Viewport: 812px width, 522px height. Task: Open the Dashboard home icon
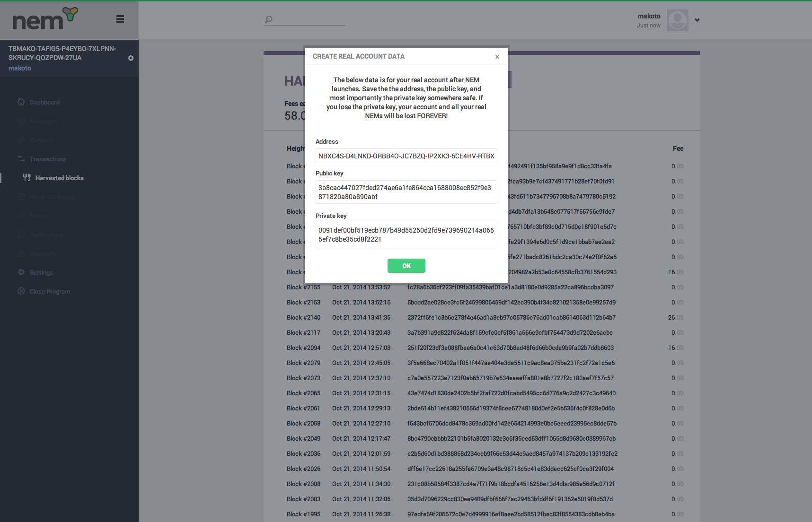click(21, 102)
